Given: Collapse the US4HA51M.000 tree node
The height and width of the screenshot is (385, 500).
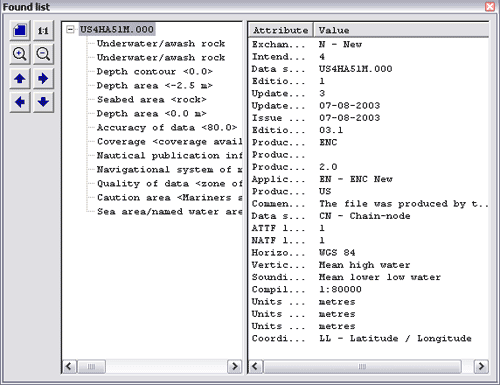Looking at the screenshot, I should click(70, 29).
